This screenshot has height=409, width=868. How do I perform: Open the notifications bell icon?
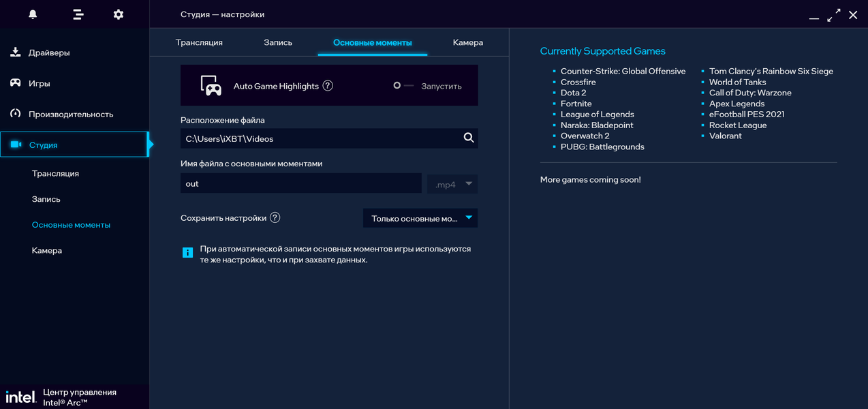coord(33,14)
